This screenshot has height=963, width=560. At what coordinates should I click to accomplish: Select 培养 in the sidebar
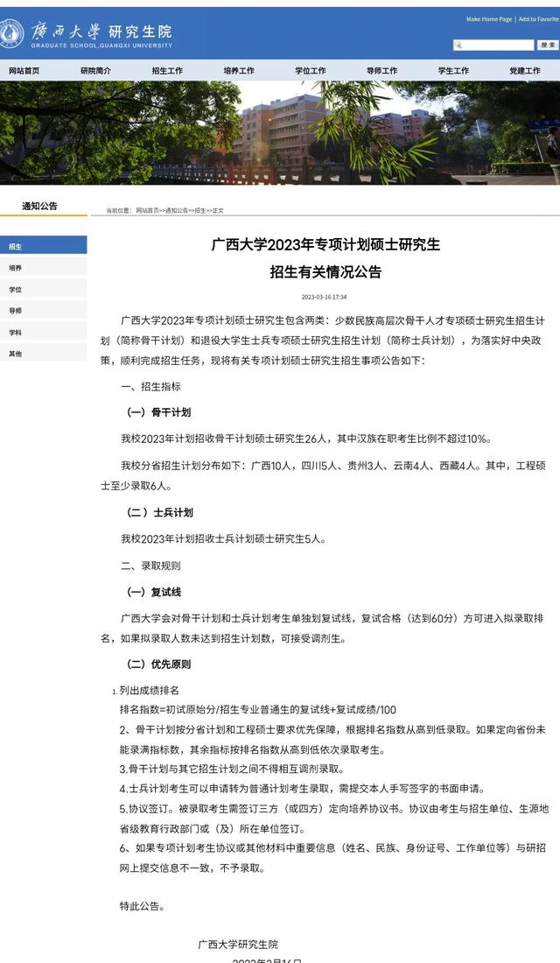click(x=43, y=268)
